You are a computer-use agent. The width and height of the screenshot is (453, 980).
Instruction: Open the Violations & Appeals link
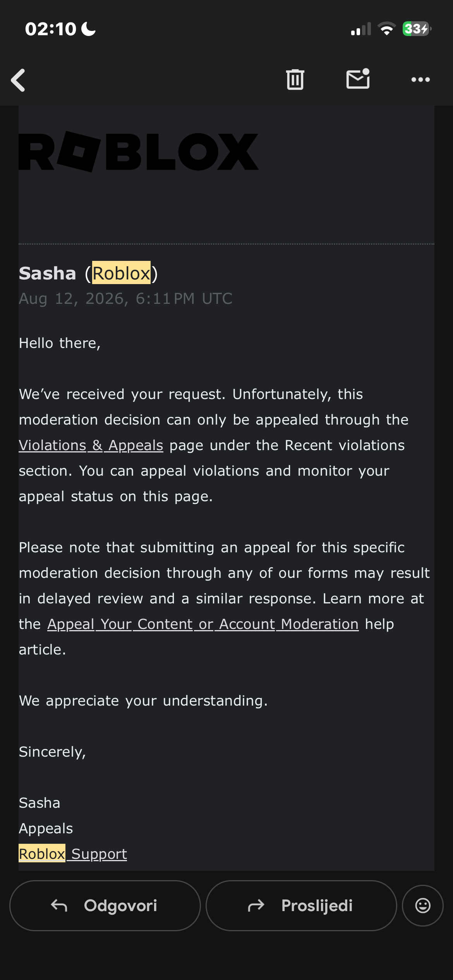(91, 445)
